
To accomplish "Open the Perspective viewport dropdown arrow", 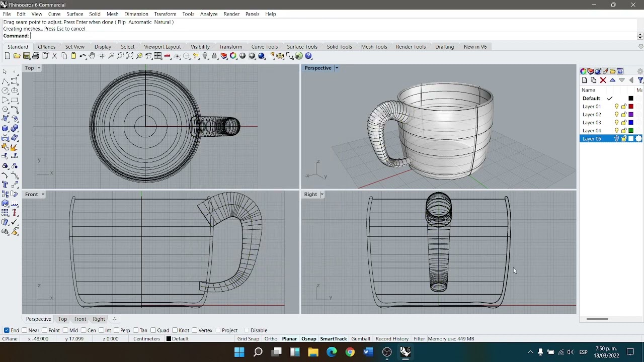I will (337, 68).
